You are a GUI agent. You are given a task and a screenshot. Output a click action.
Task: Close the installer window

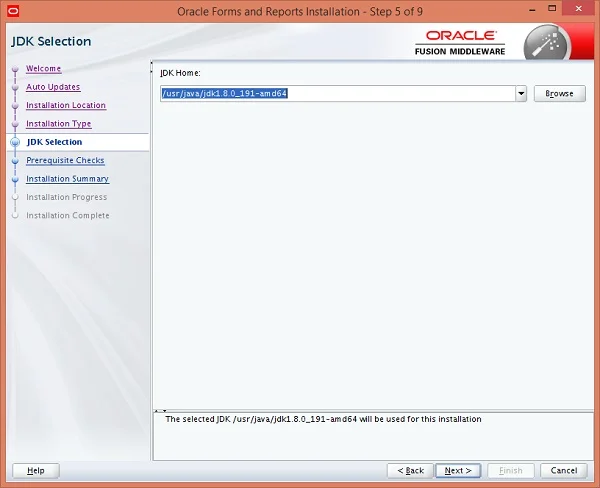point(579,9)
